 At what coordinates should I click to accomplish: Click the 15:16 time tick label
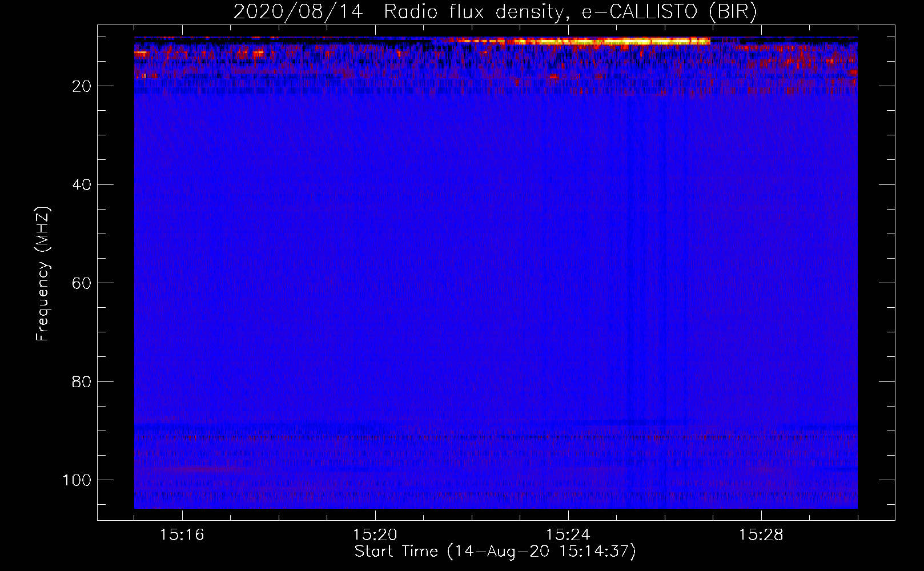click(182, 535)
